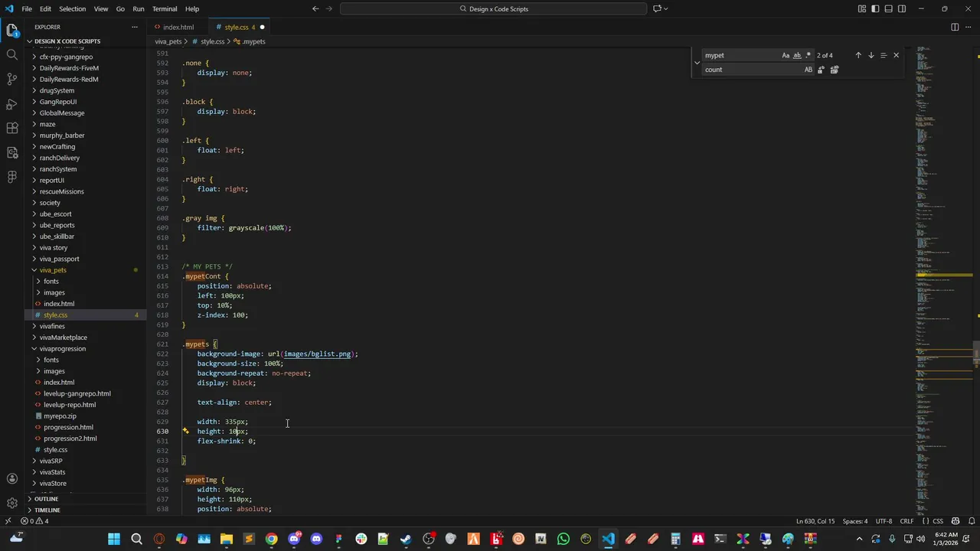The width and height of the screenshot is (980, 551).
Task: Toggle Find in Selection
Action: pos(883,55)
